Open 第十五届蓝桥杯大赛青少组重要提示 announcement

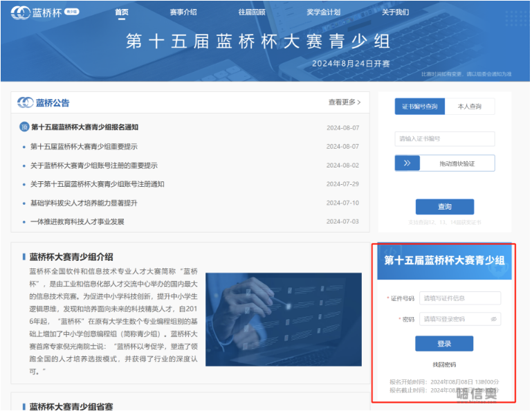pos(84,147)
